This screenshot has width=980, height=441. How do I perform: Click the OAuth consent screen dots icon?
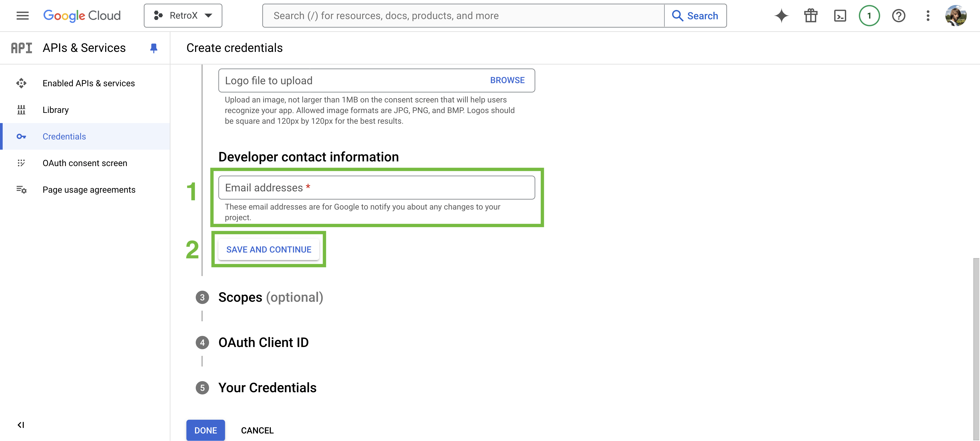[x=21, y=163]
